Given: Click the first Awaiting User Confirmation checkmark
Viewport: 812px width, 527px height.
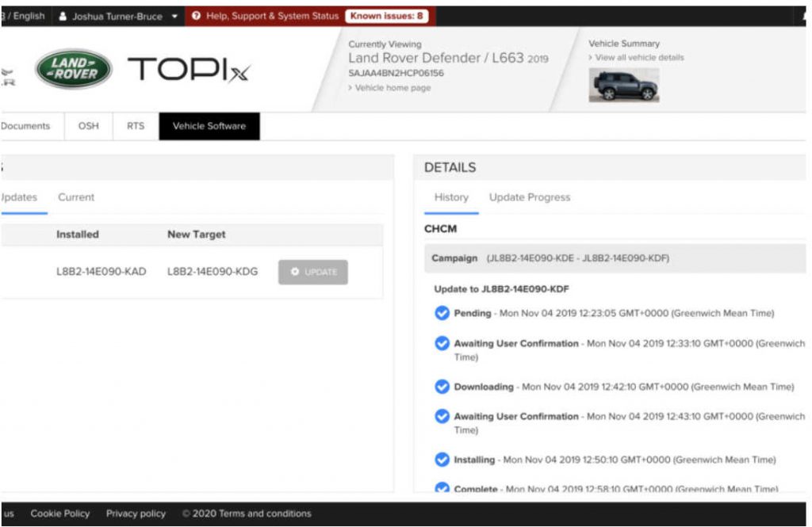Looking at the screenshot, I should coord(442,344).
